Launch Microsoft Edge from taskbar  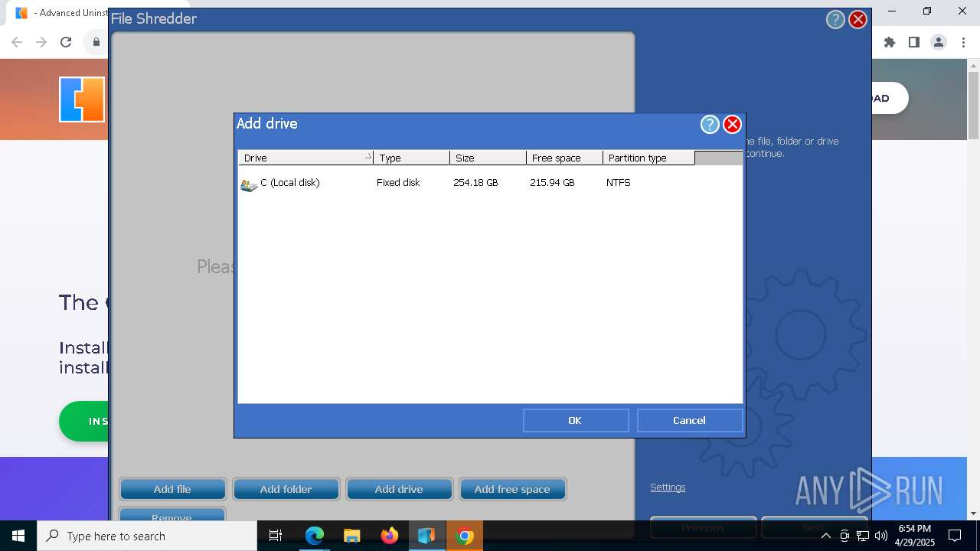315,536
